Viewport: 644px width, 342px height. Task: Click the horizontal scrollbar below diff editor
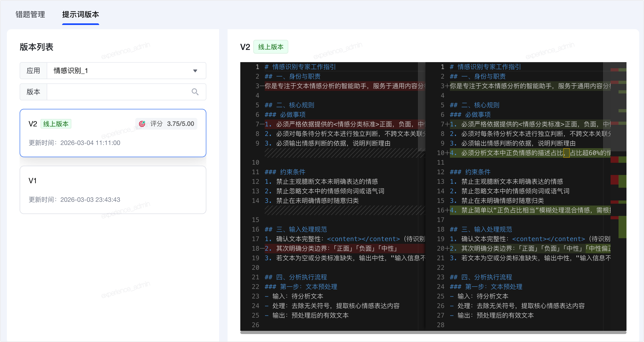(433, 332)
